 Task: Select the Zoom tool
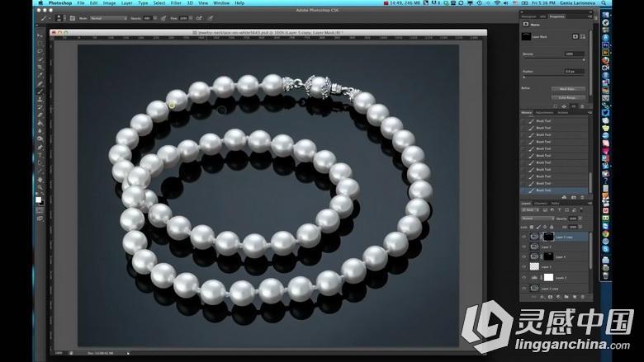click(40, 187)
